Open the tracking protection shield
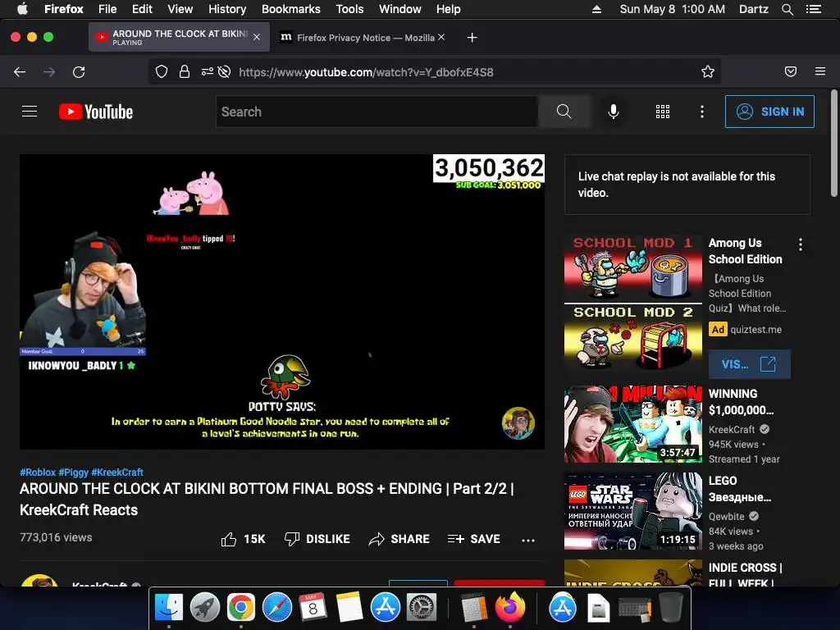840x630 pixels. (162, 72)
